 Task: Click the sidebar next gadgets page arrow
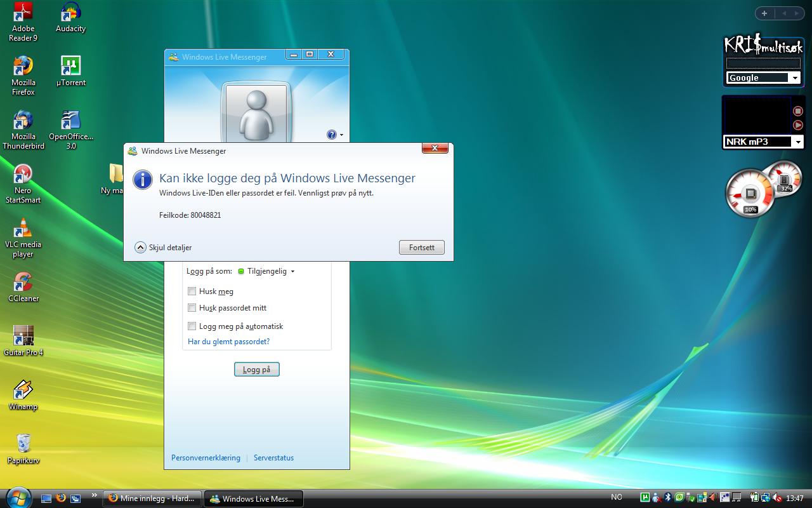(x=797, y=13)
